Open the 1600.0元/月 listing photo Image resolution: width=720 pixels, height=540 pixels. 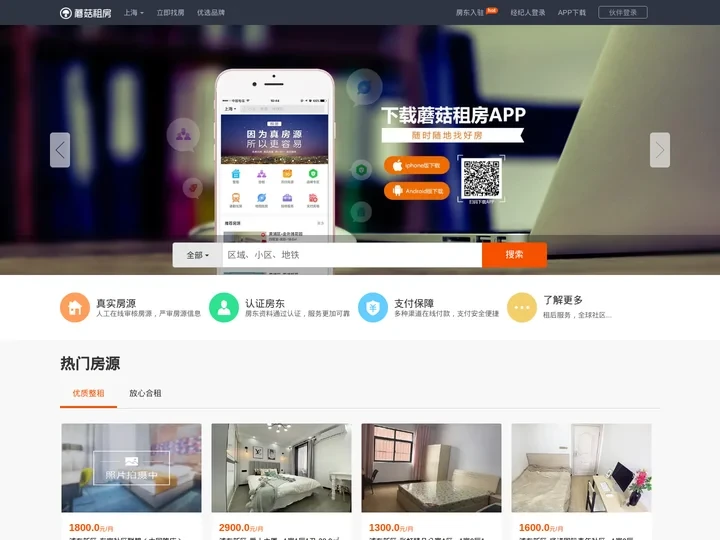[581, 468]
